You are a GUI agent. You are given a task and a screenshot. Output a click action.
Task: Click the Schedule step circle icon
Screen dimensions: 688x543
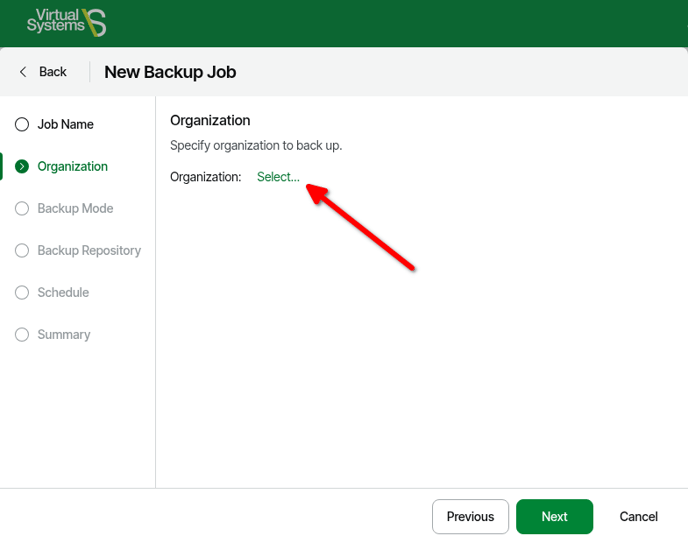(22, 293)
